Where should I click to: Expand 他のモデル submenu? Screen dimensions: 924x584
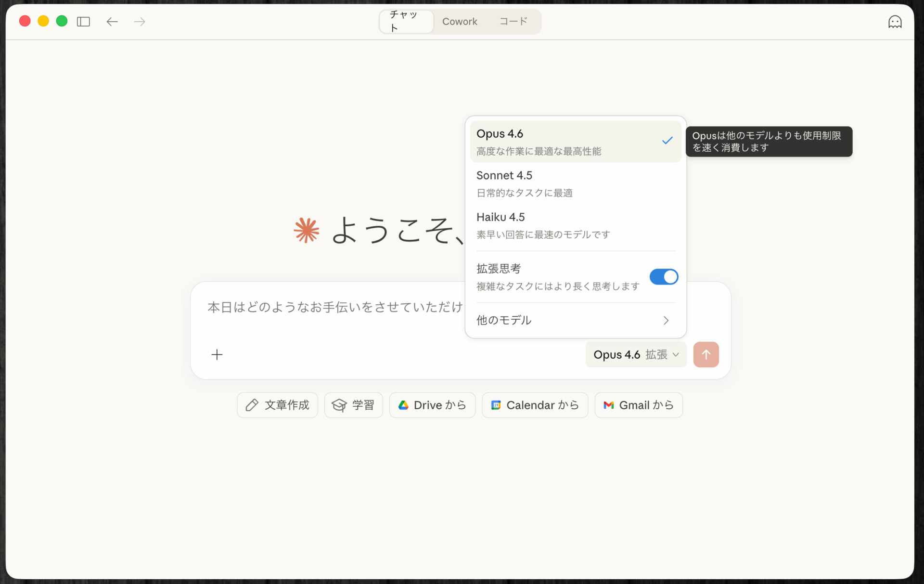(x=575, y=320)
